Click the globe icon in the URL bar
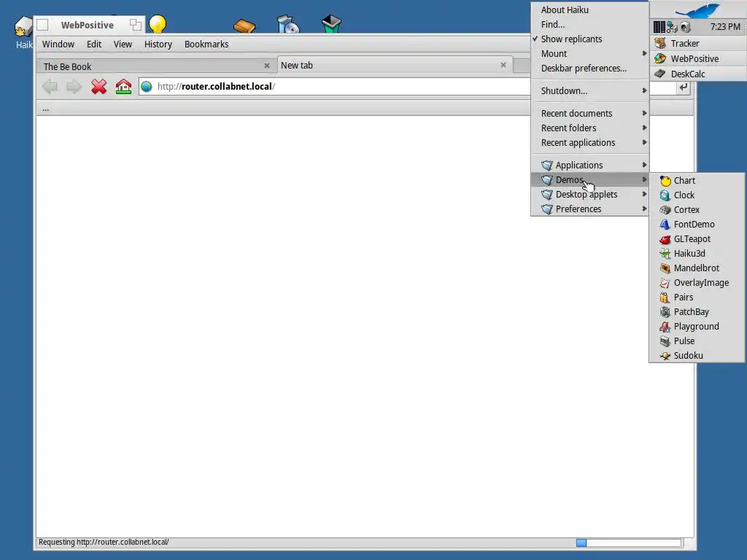 click(147, 86)
